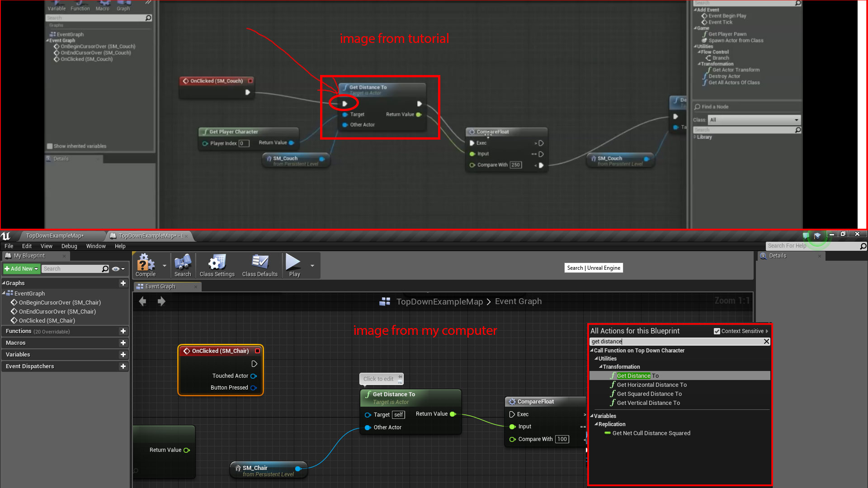Add a new graph with plus button
868x488 pixels.
point(123,283)
